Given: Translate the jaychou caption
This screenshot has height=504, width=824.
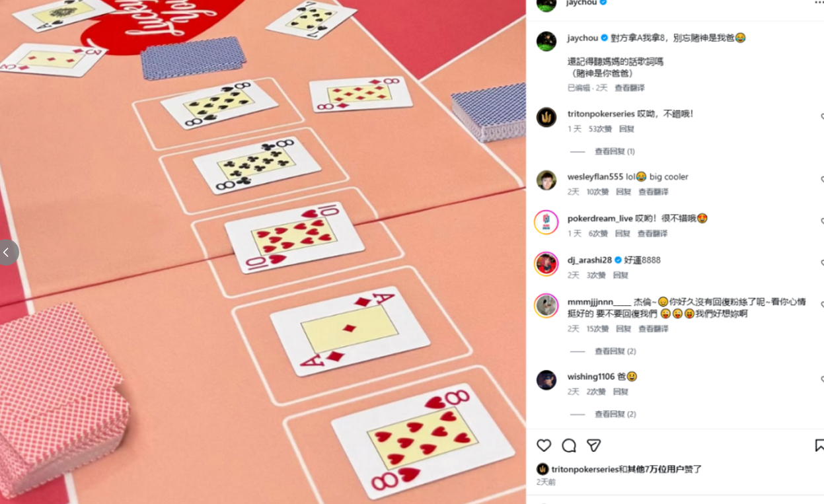Looking at the screenshot, I should tap(629, 88).
